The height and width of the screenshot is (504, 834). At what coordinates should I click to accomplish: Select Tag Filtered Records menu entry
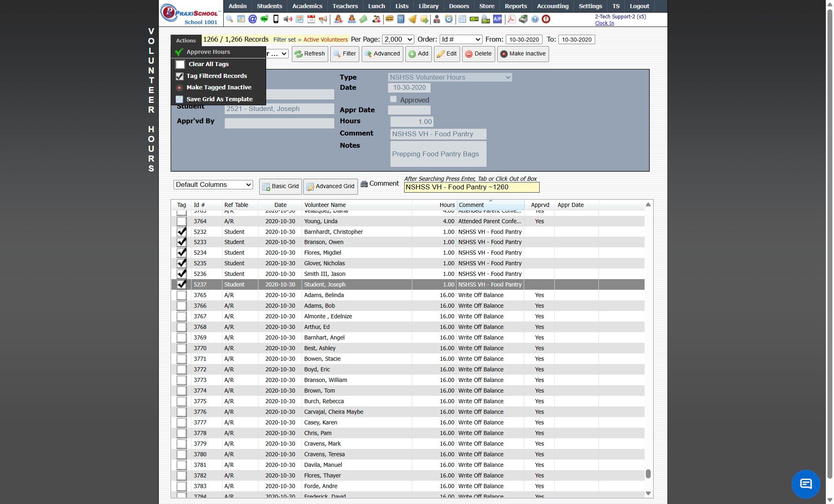pos(216,76)
